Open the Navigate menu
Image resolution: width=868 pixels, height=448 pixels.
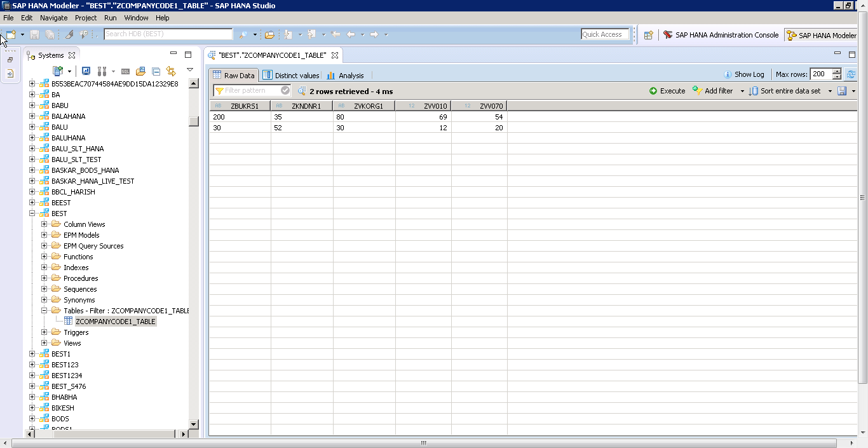pyautogui.click(x=53, y=17)
